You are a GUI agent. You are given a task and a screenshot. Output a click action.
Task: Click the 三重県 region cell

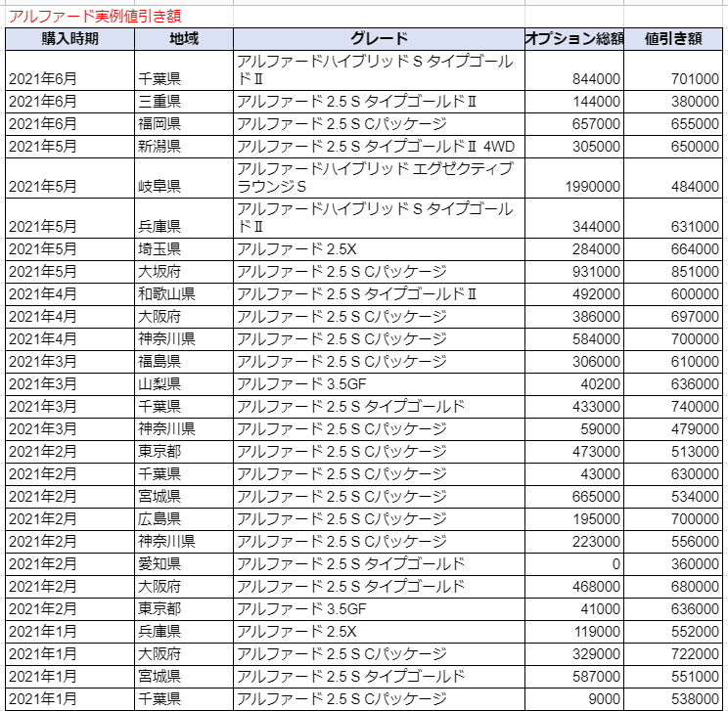tap(184, 102)
